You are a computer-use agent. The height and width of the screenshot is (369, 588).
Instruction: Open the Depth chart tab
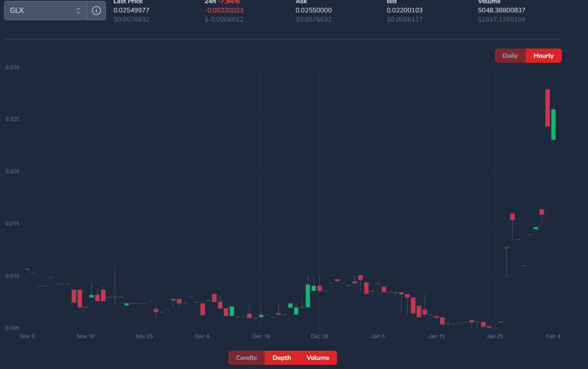coord(282,358)
